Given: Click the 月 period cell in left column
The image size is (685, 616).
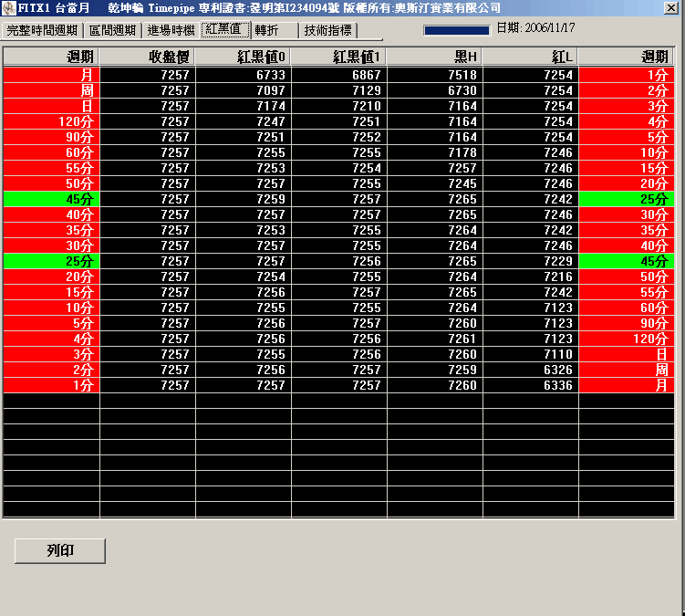Looking at the screenshot, I should point(51,75).
